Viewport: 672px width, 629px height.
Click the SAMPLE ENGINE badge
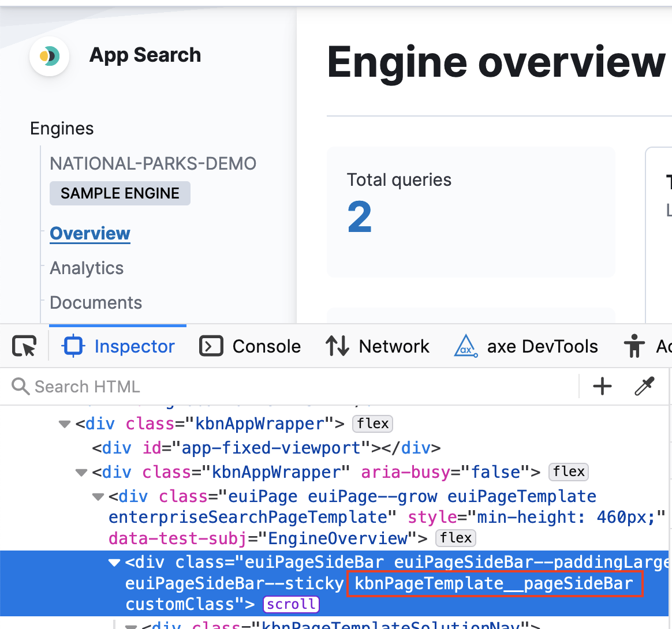tap(120, 193)
